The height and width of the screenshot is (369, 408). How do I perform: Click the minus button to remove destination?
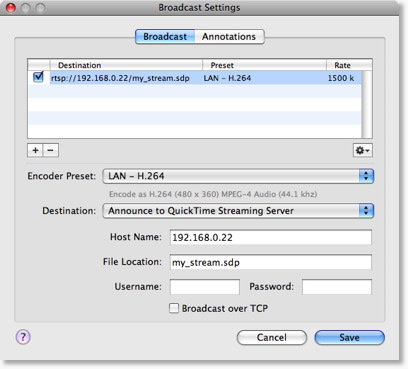pyautogui.click(x=51, y=150)
